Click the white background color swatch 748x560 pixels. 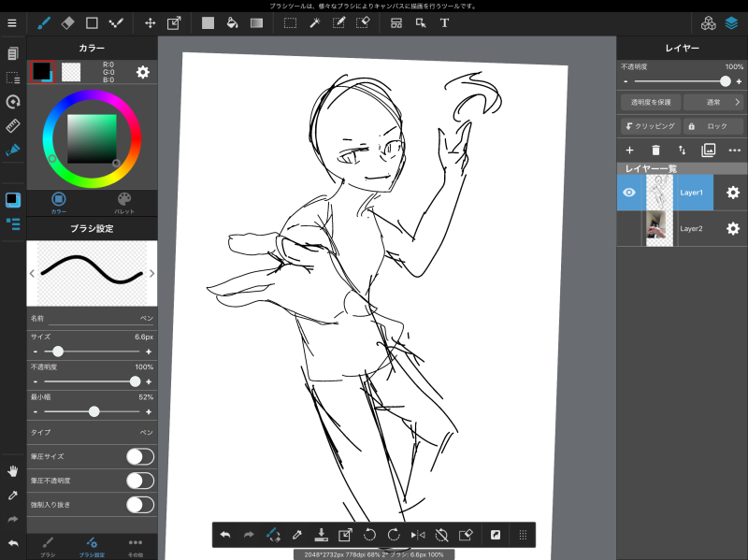pyautogui.click(x=71, y=71)
